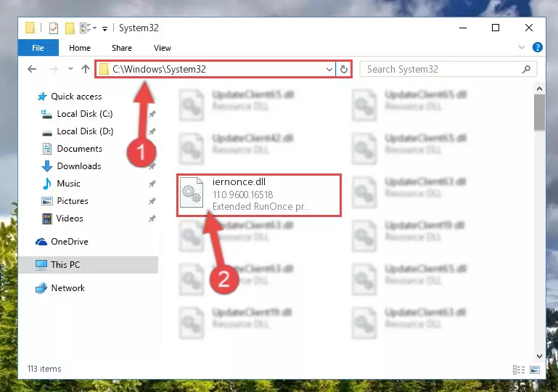Click the pin icon beside Pictures

point(152,201)
